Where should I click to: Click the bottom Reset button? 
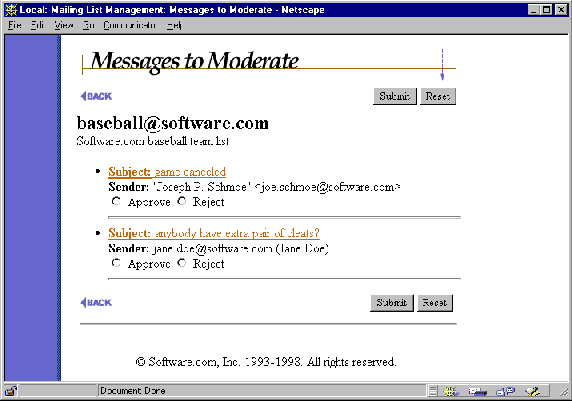click(x=435, y=303)
